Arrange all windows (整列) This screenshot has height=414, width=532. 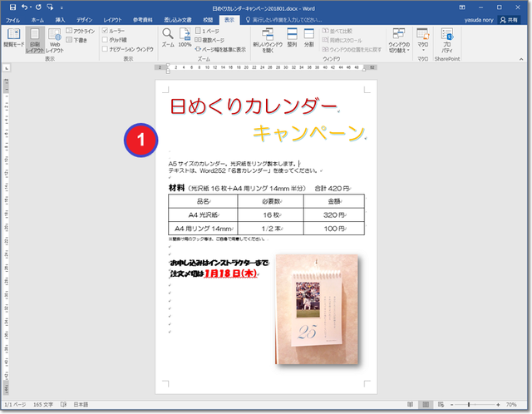293,40
